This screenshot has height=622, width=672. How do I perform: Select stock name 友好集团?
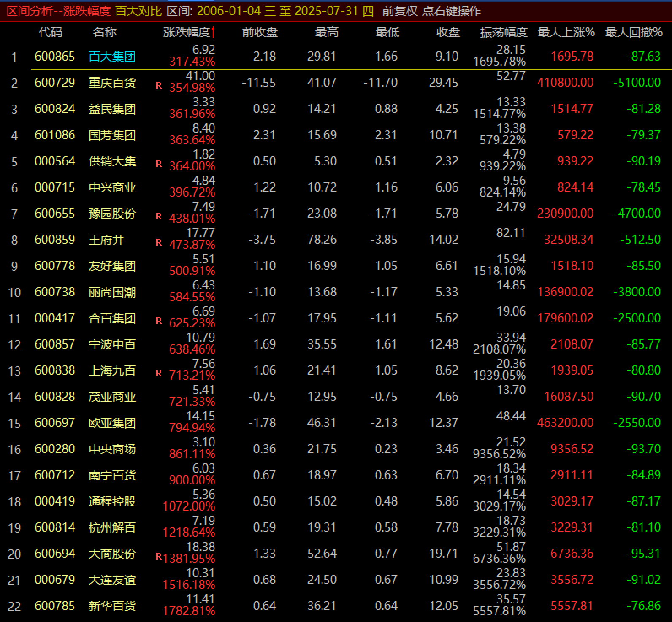click(112, 266)
